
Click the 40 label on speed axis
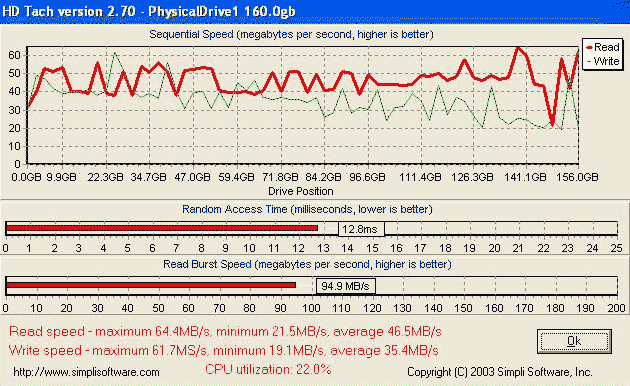14,92
